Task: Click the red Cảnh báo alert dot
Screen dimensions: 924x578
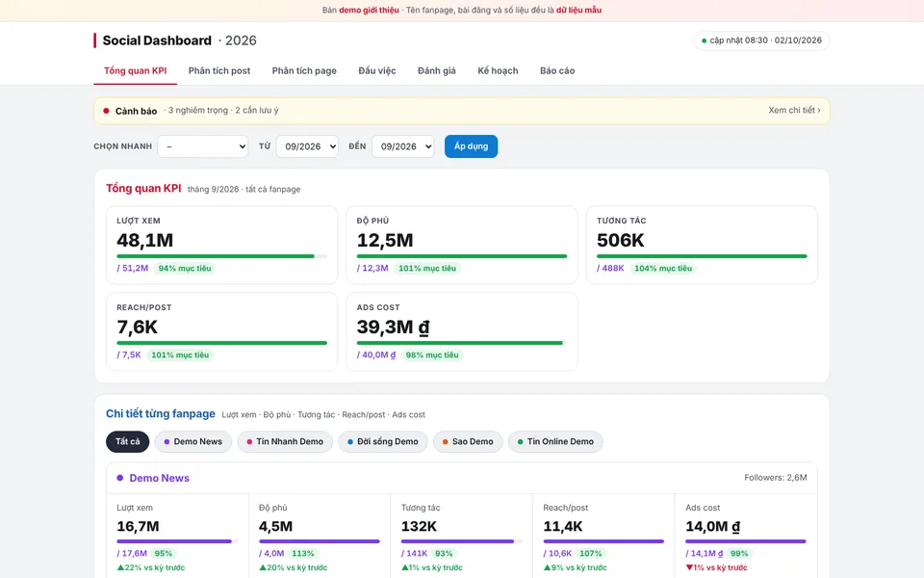Action: click(x=106, y=111)
